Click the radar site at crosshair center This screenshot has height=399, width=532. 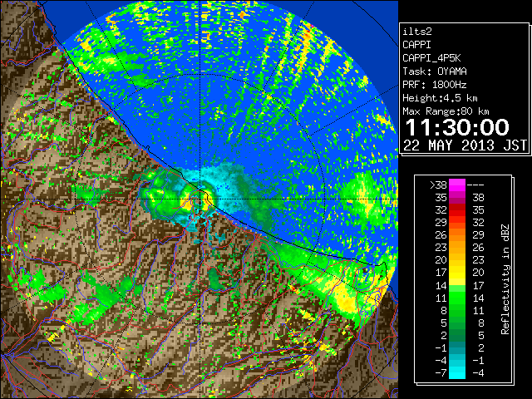point(200,199)
